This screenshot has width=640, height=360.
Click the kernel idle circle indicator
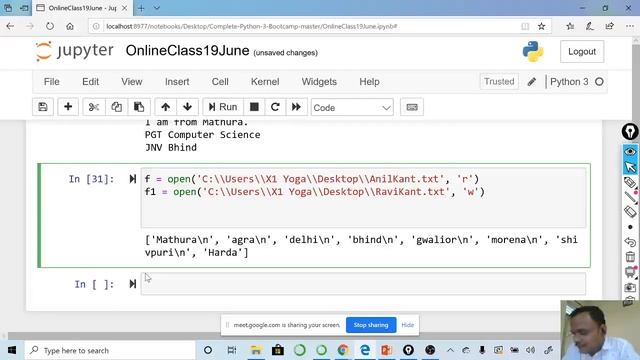[x=599, y=82]
